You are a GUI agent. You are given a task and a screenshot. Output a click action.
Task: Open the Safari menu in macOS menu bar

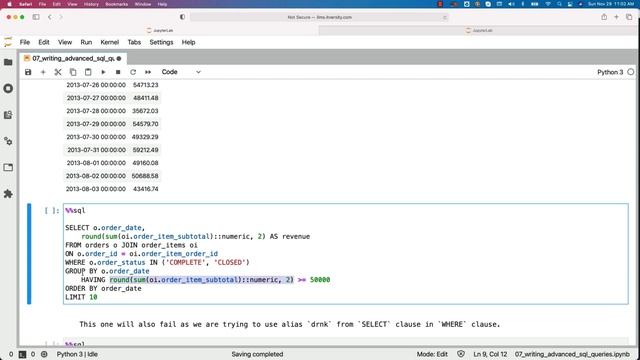pos(25,4)
